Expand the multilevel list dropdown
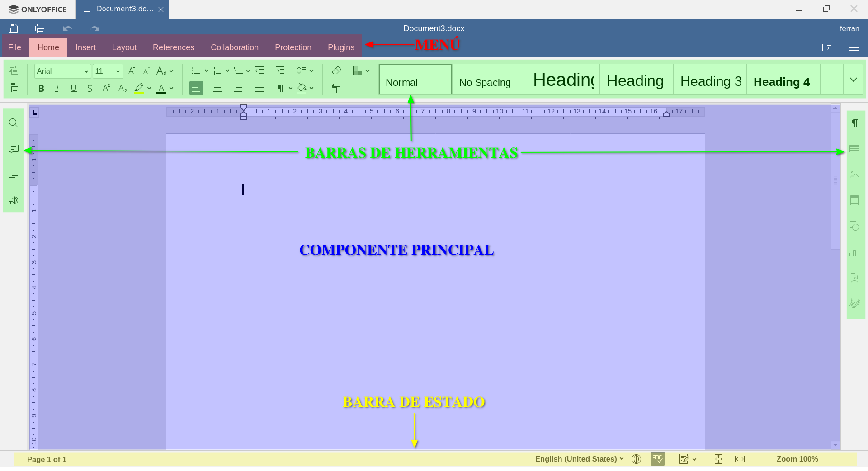The width and height of the screenshot is (868, 471). point(248,71)
